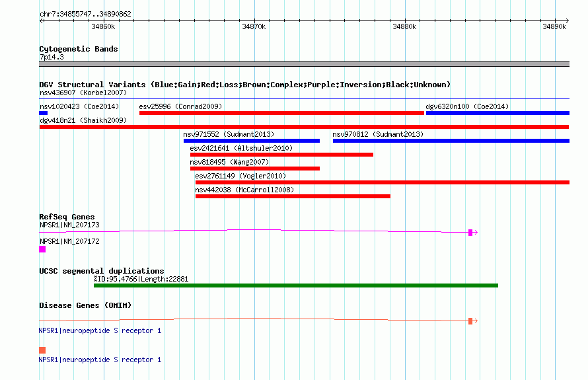Click the 34890k ruler label
Screen dimensions: 588x380
pyautogui.click(x=554, y=26)
